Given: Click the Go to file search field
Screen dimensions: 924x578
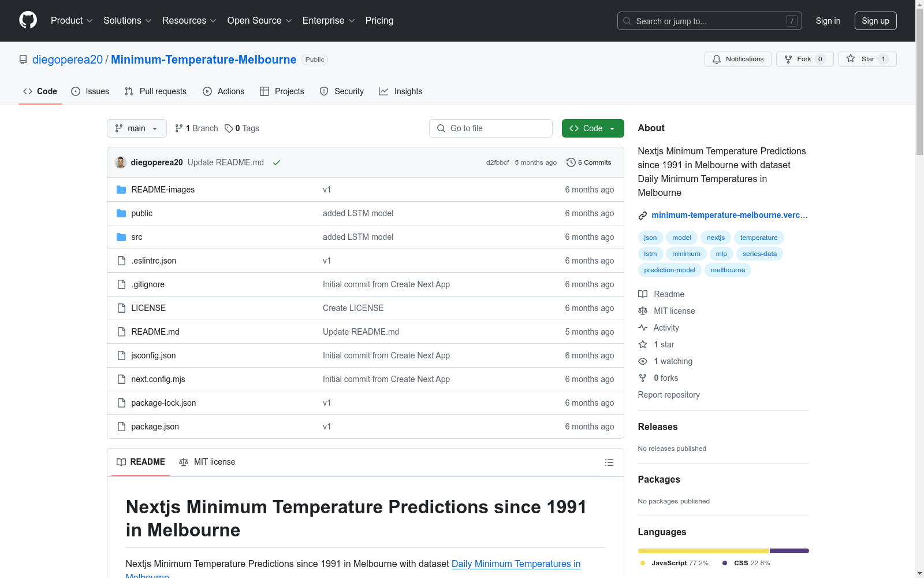Looking at the screenshot, I should coord(491,128).
